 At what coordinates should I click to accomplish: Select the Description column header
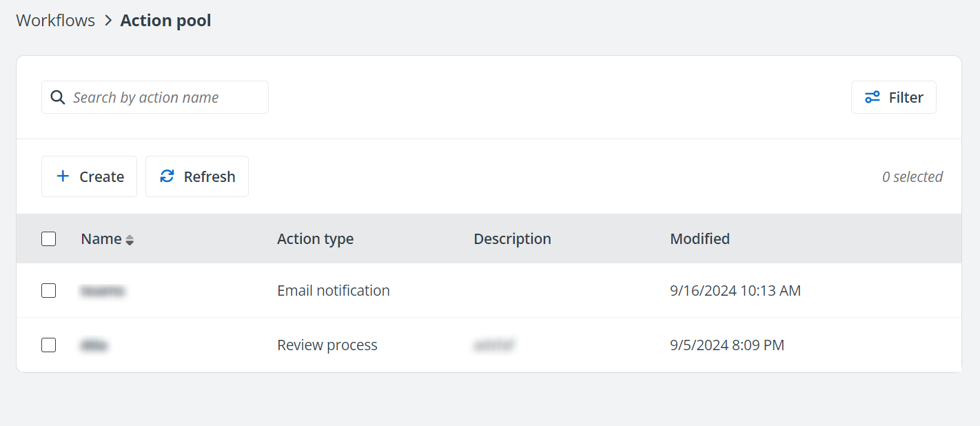[x=512, y=239]
